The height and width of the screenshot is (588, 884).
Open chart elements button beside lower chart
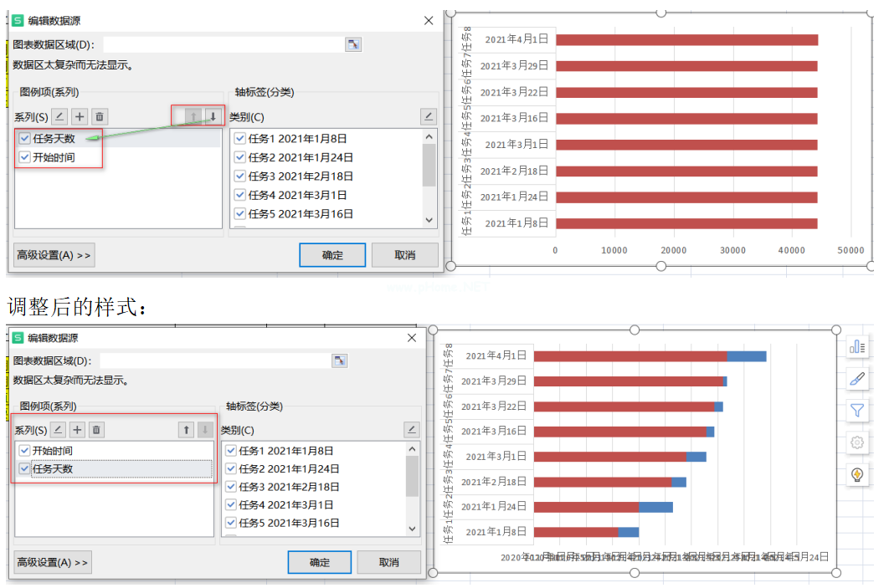[857, 346]
